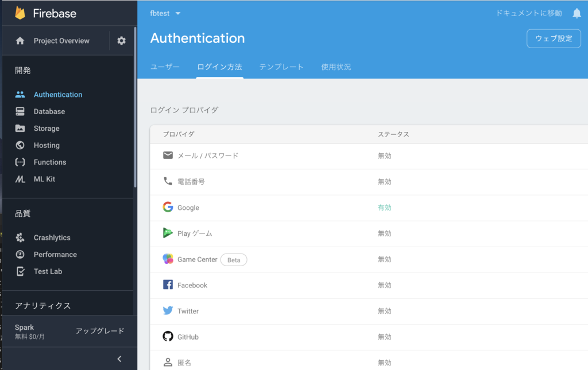
Task: Open the Storage section
Action: (48, 128)
